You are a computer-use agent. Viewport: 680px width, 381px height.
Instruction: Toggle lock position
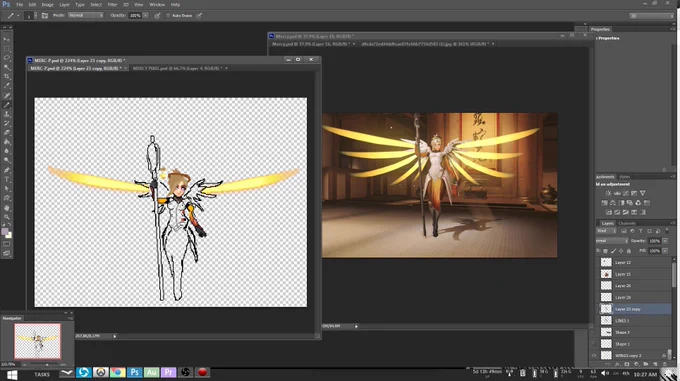tap(621, 251)
